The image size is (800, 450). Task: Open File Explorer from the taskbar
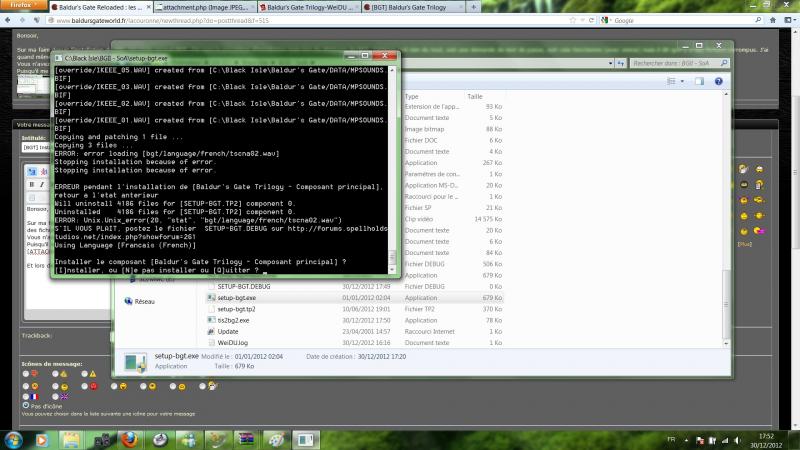71,440
